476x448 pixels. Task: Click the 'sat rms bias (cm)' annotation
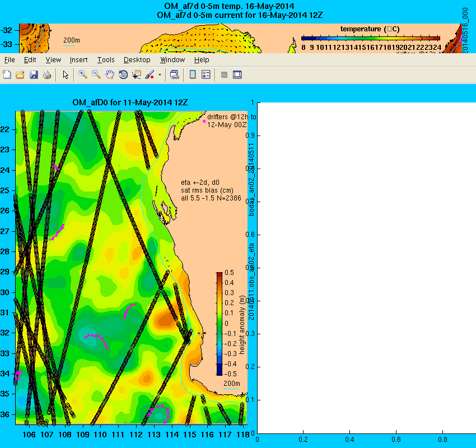point(207,190)
